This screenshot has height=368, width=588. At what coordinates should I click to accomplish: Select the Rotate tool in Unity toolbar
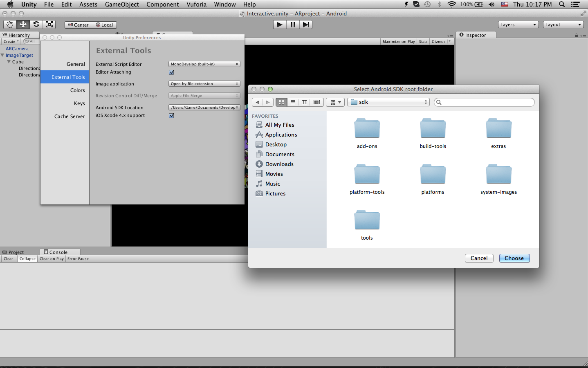pyautogui.click(x=36, y=25)
